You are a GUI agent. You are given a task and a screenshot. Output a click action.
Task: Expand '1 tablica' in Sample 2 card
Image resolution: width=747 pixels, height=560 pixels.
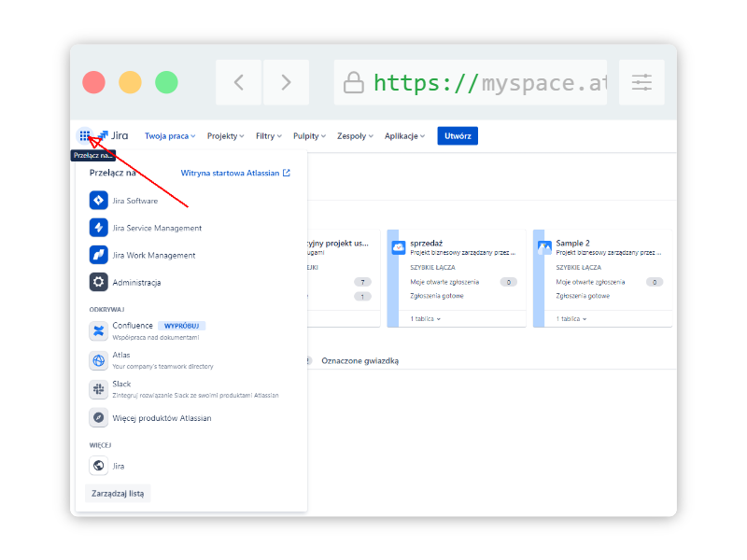571,318
